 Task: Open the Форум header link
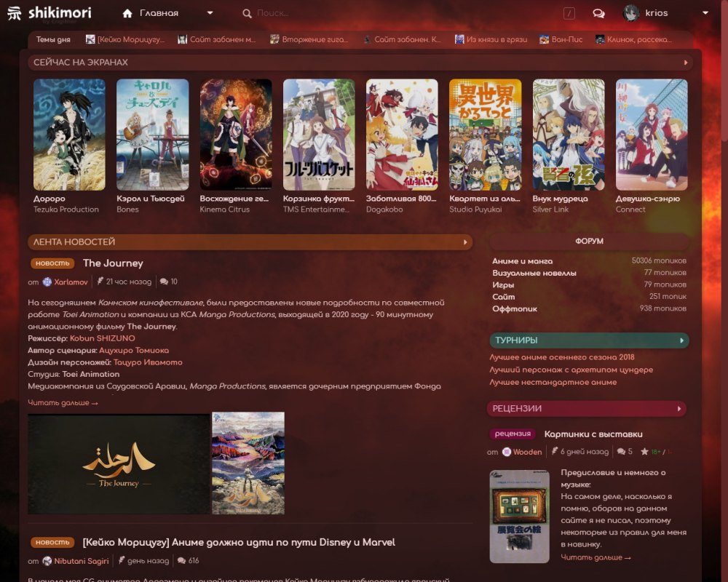(589, 242)
